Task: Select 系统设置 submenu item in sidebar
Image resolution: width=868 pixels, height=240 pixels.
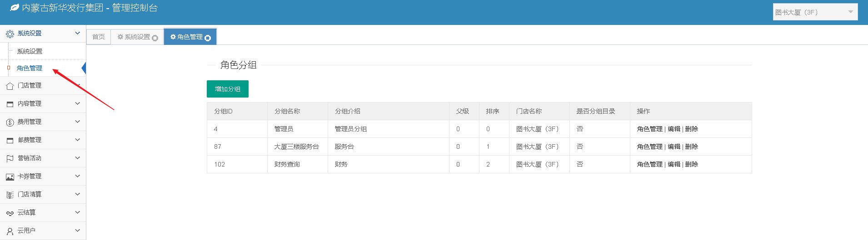Action: pos(30,51)
